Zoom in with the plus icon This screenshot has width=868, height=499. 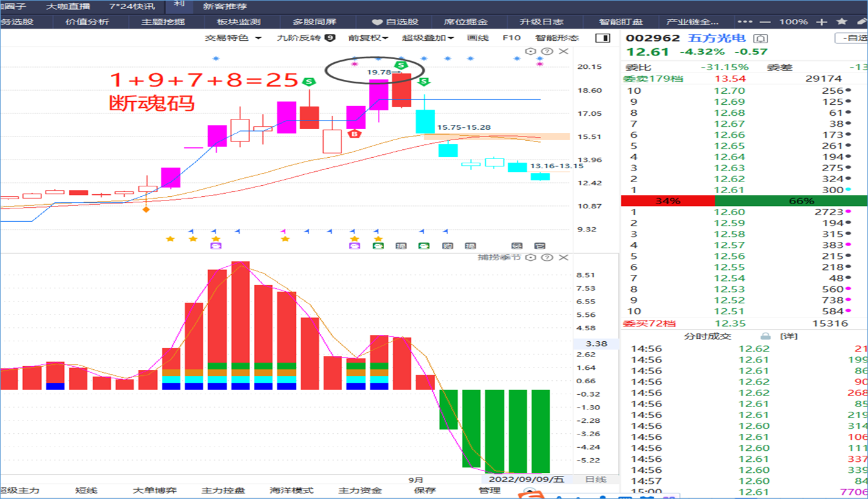pyautogui.click(x=822, y=22)
